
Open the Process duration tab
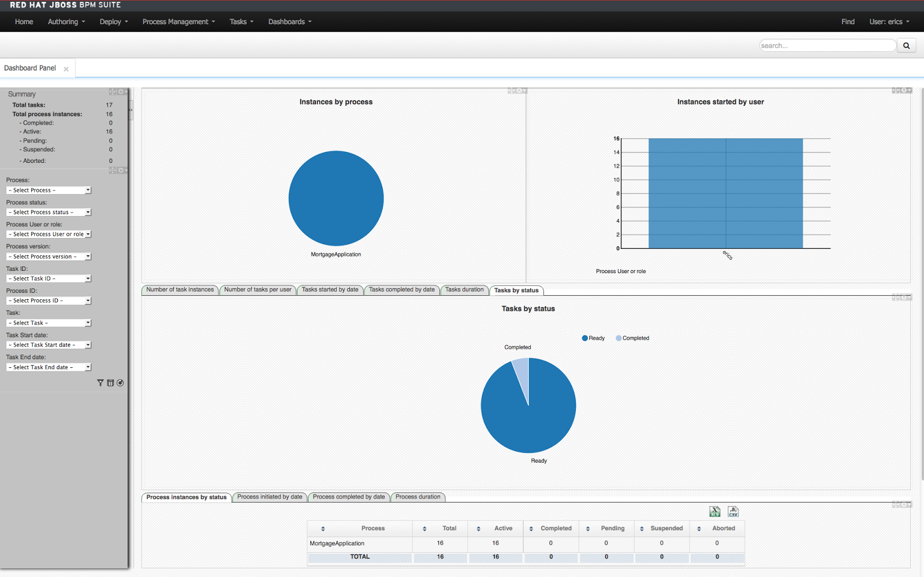click(x=418, y=497)
